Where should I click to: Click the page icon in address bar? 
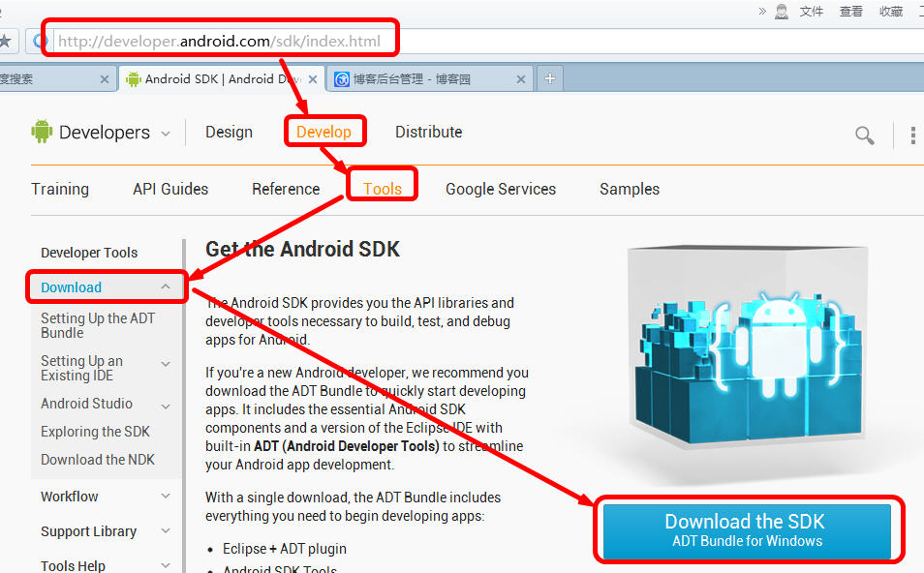[40, 41]
